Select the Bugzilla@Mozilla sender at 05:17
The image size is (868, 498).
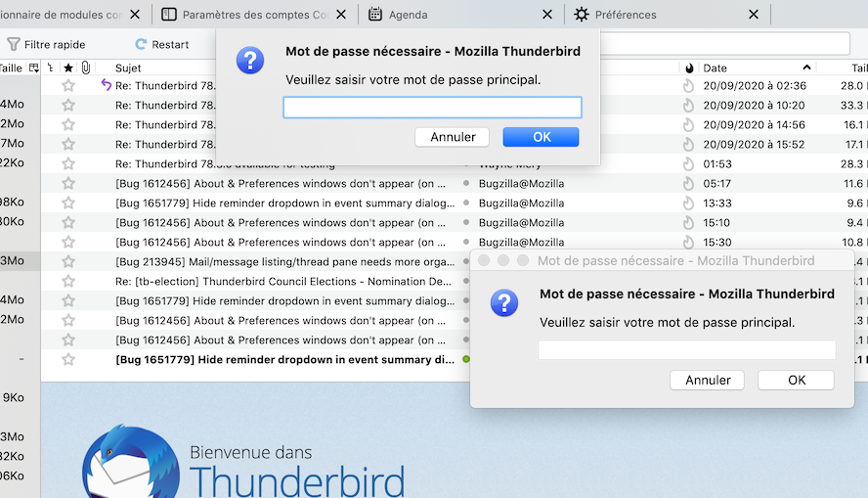521,183
